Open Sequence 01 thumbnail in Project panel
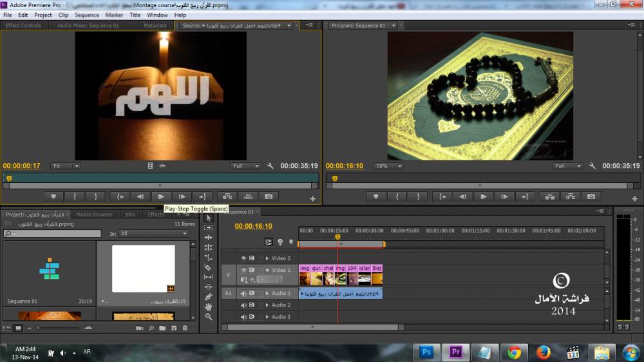The image size is (644, 362). pyautogui.click(x=49, y=269)
